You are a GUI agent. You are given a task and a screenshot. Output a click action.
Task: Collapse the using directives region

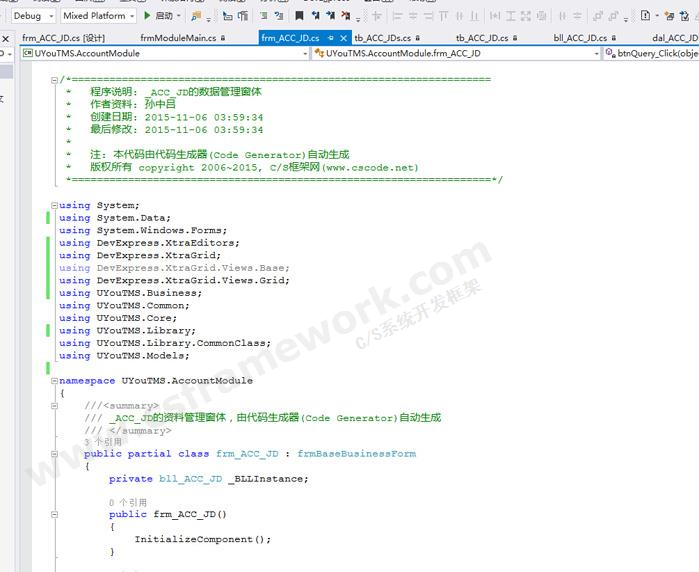coord(55,205)
